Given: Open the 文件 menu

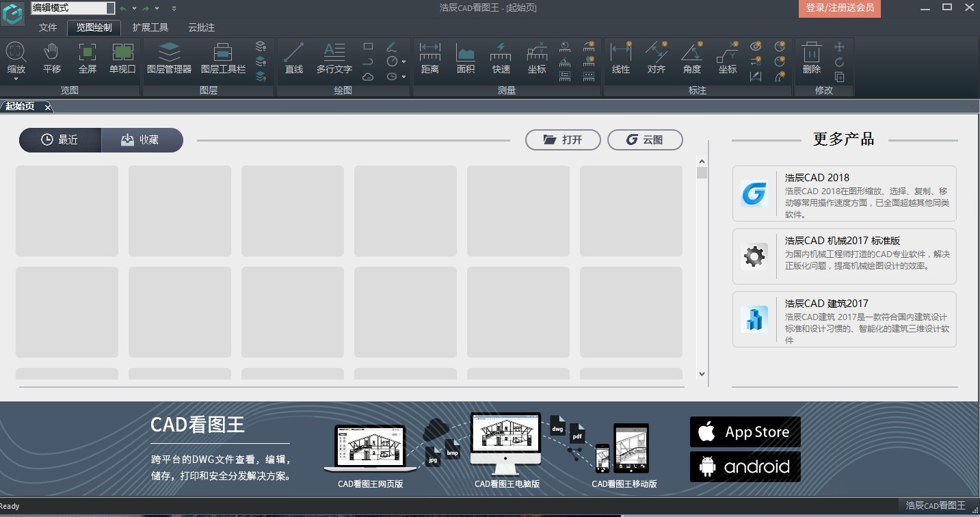Looking at the screenshot, I should click(x=48, y=27).
